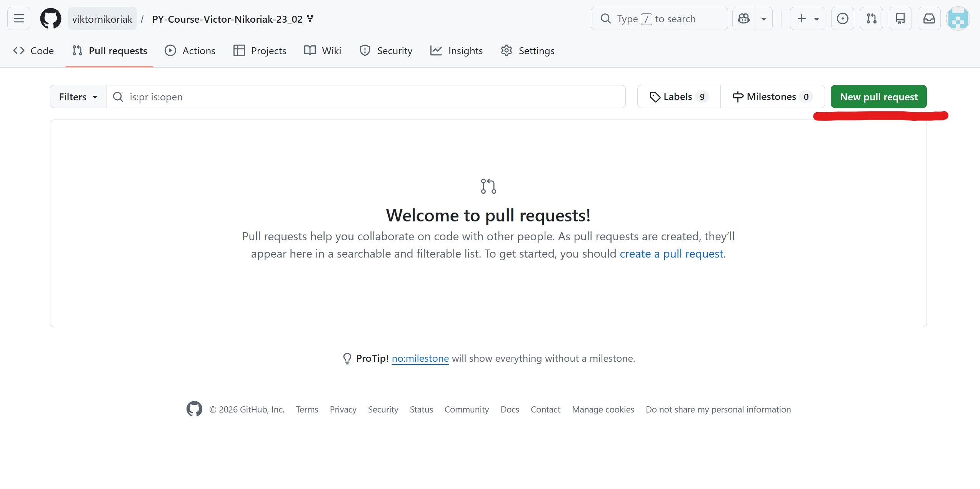Screen dimensions: 980x489
Task: Open the user avatar menu
Action: click(958, 18)
